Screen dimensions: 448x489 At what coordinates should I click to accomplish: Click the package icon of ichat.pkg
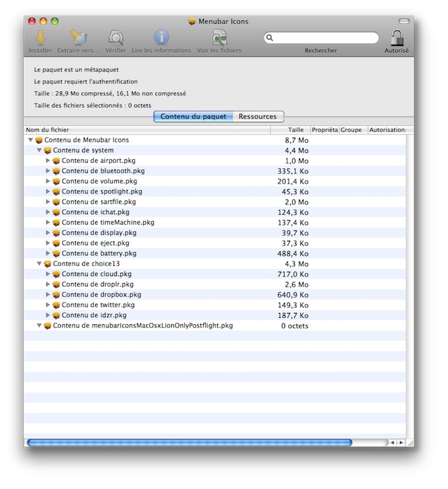[56, 212]
